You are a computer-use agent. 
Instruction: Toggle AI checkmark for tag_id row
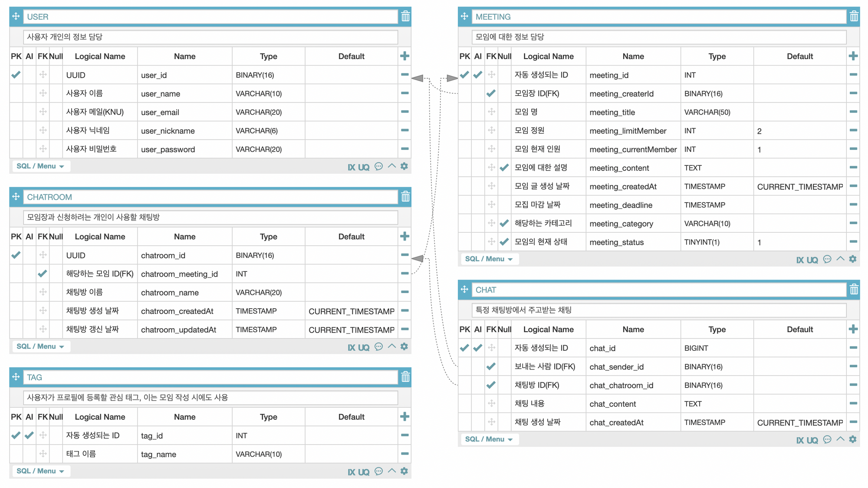point(29,435)
